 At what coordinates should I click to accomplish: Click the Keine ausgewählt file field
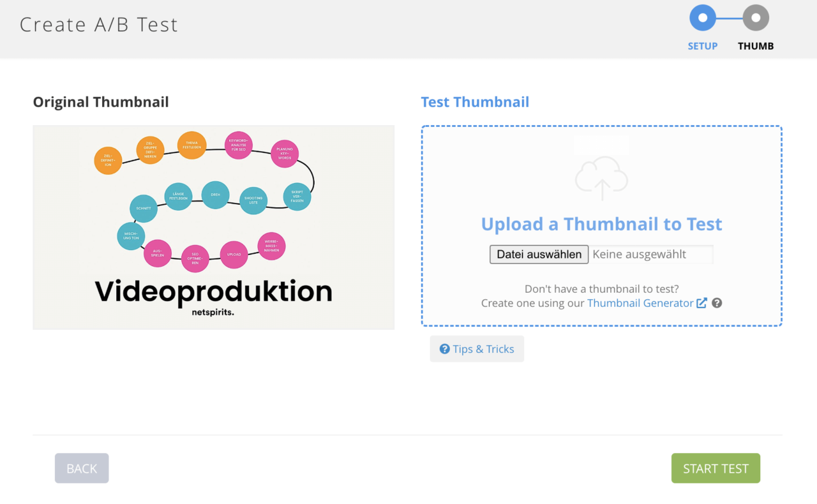point(649,255)
